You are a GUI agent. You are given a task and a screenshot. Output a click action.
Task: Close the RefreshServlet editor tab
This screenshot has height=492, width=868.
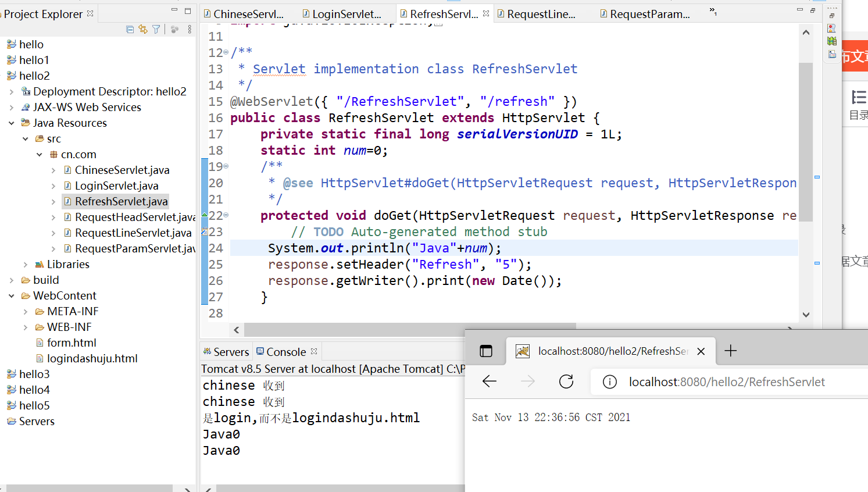(486, 13)
